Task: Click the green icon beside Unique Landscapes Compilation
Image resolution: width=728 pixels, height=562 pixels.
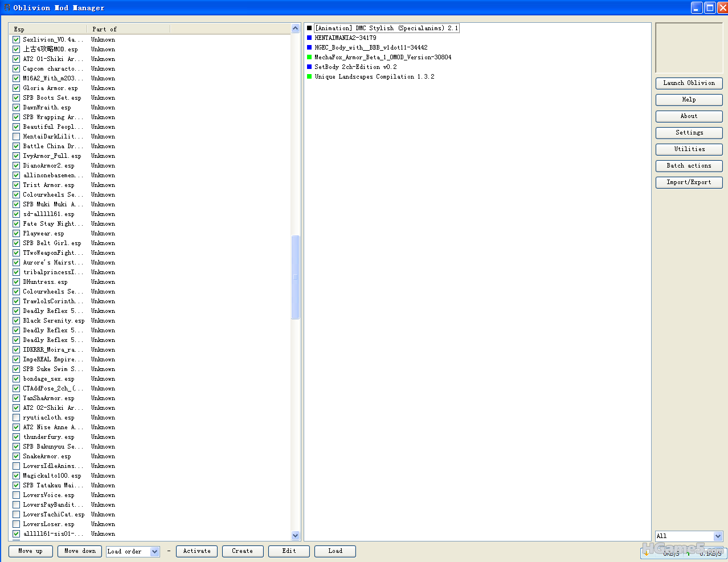Action: pyautogui.click(x=309, y=76)
